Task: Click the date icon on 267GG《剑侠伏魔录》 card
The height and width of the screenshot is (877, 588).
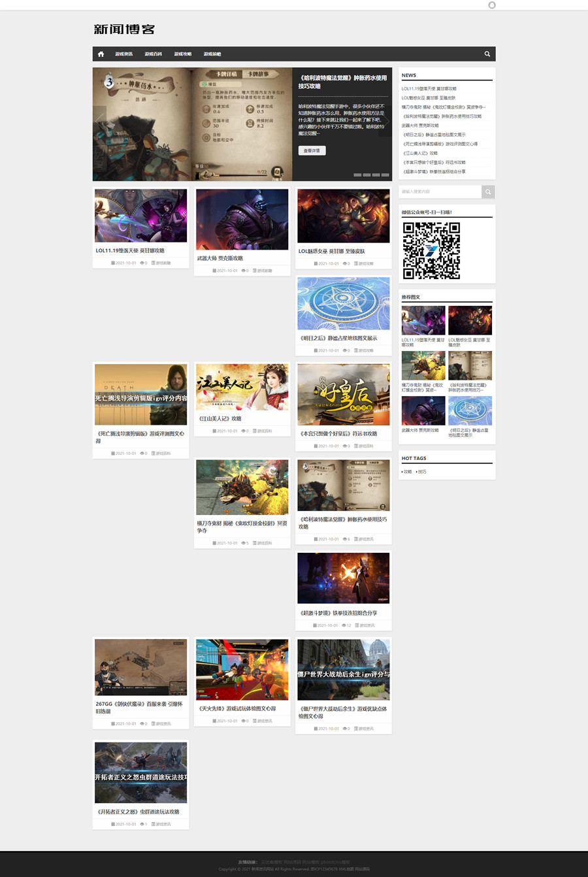Action: point(113,724)
